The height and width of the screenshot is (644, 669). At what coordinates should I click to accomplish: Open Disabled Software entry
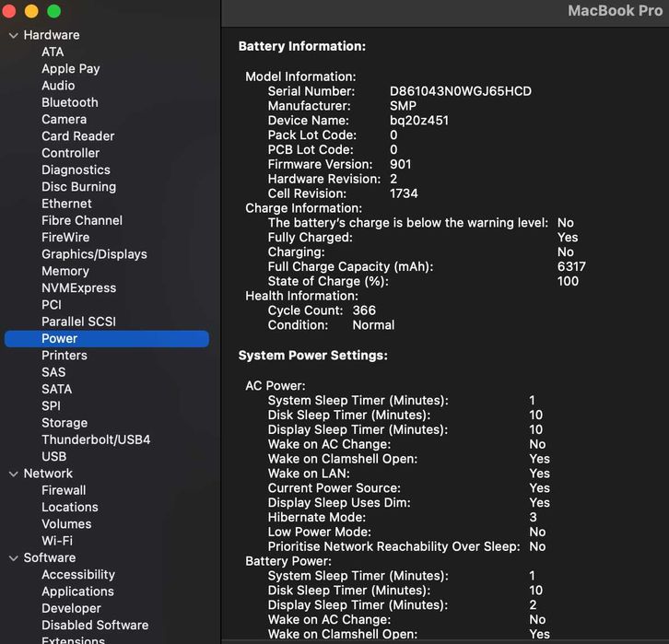pos(95,625)
